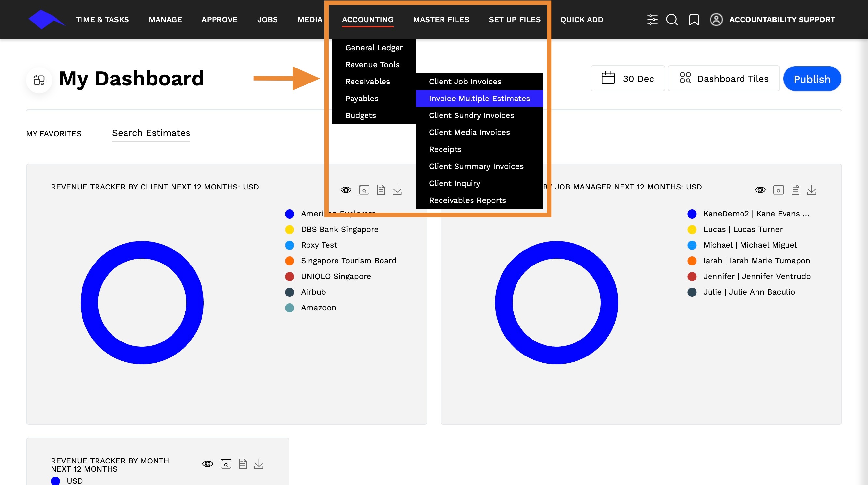868x485 pixels.
Task: Click DBS Bank Singapore yellow legend dot
Action: point(290,230)
